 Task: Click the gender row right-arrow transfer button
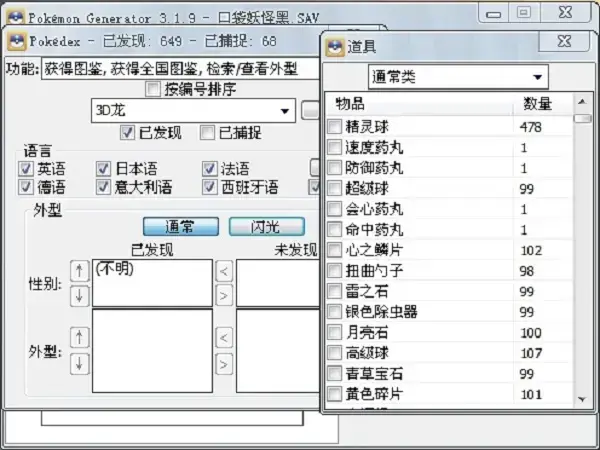(x=224, y=295)
